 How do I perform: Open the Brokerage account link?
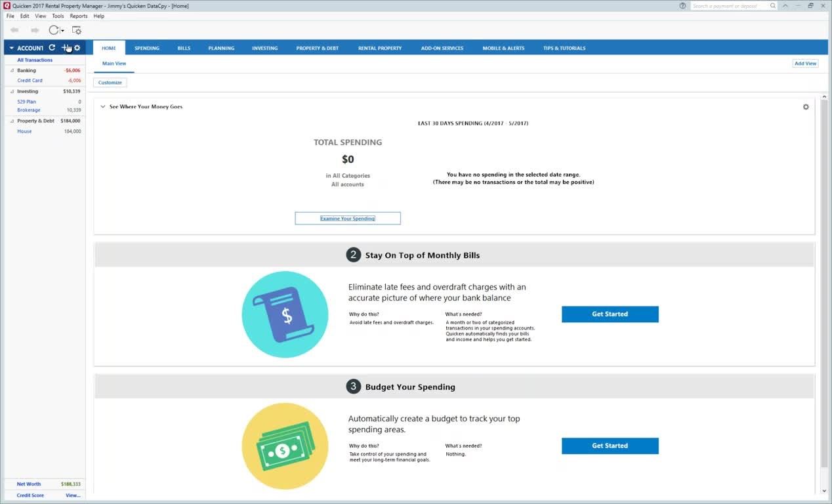(x=29, y=110)
